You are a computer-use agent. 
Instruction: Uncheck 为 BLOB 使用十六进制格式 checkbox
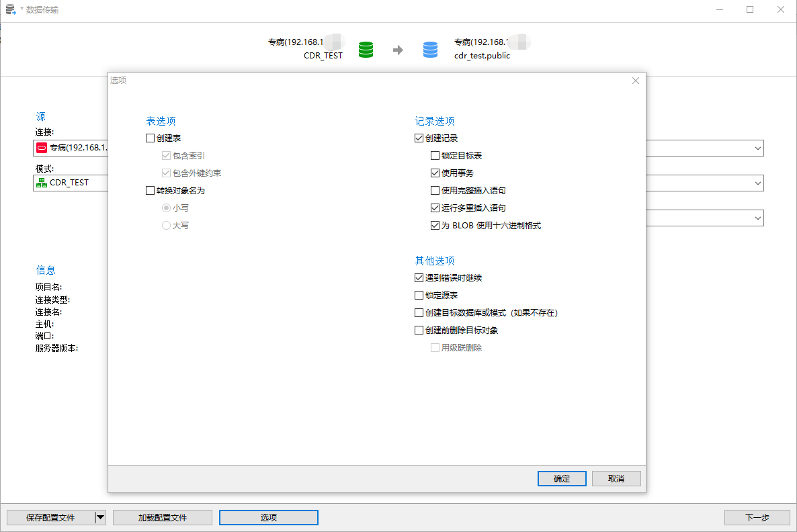435,226
